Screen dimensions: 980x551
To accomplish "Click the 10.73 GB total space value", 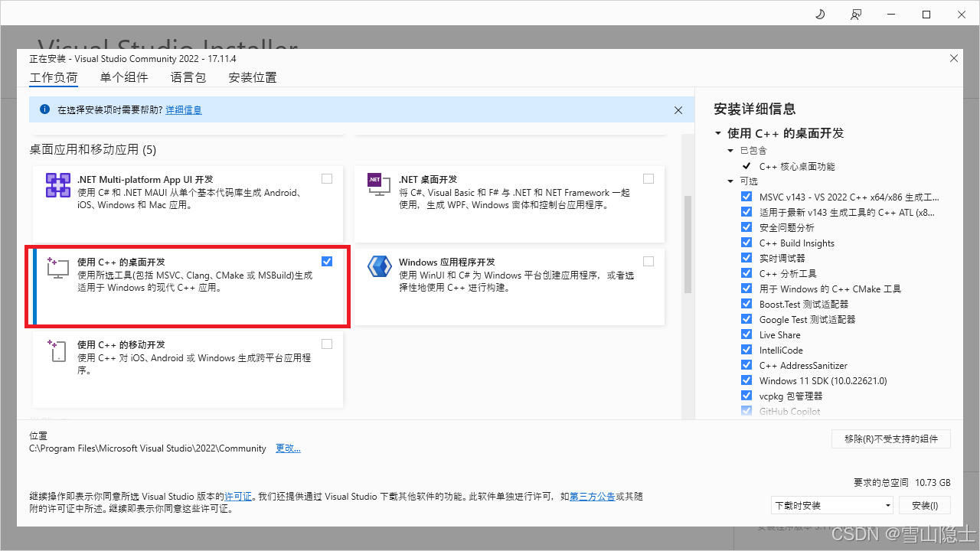I will [932, 483].
